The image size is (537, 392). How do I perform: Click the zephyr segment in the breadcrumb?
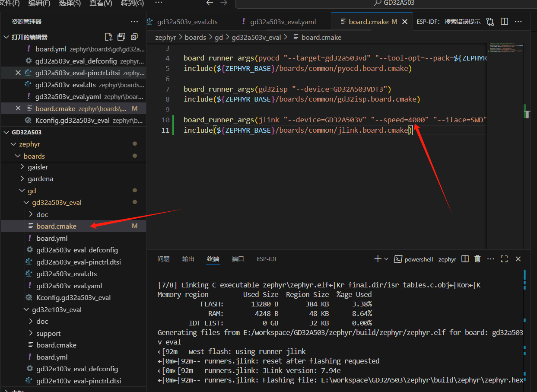point(165,38)
